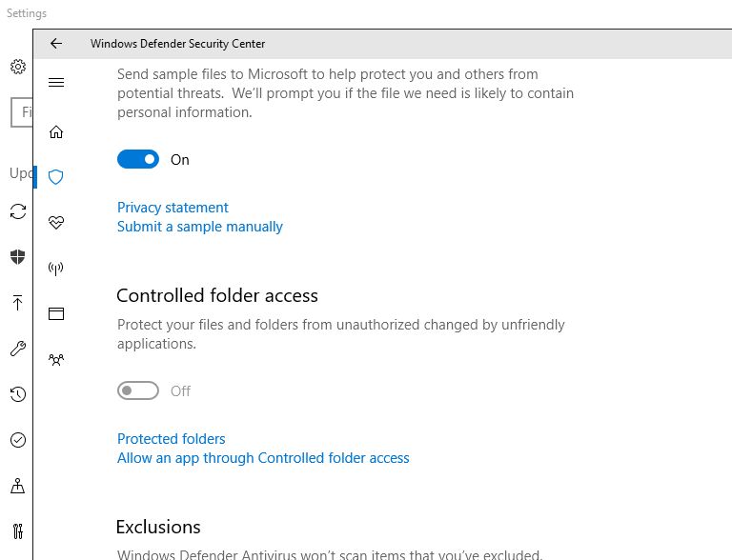Viewport: 732px width, 560px height.
Task: Enable Controlled folder access toggle
Action: tap(138, 390)
